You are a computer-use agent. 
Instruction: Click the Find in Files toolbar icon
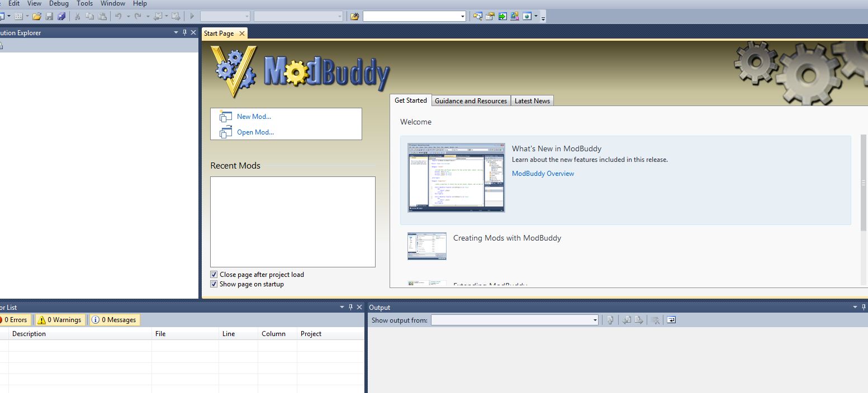pos(354,16)
